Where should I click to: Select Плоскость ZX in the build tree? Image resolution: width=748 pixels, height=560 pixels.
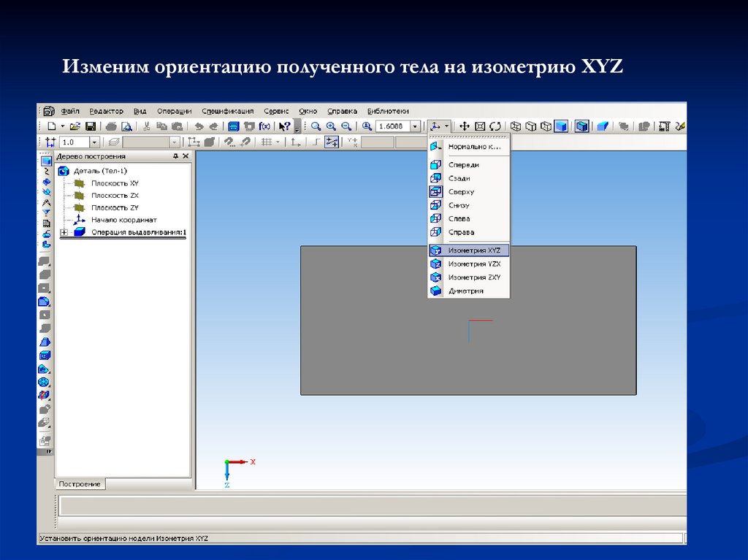pyautogui.click(x=115, y=196)
